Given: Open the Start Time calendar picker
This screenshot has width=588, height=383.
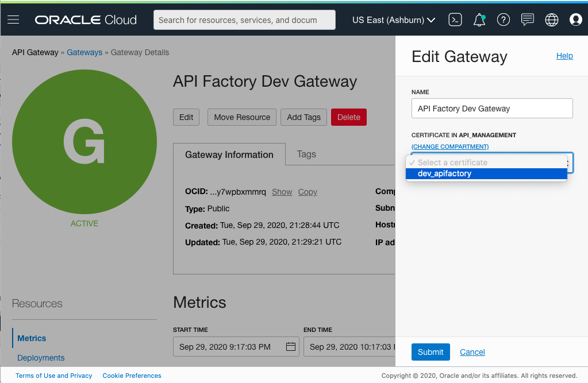Looking at the screenshot, I should click(x=291, y=346).
